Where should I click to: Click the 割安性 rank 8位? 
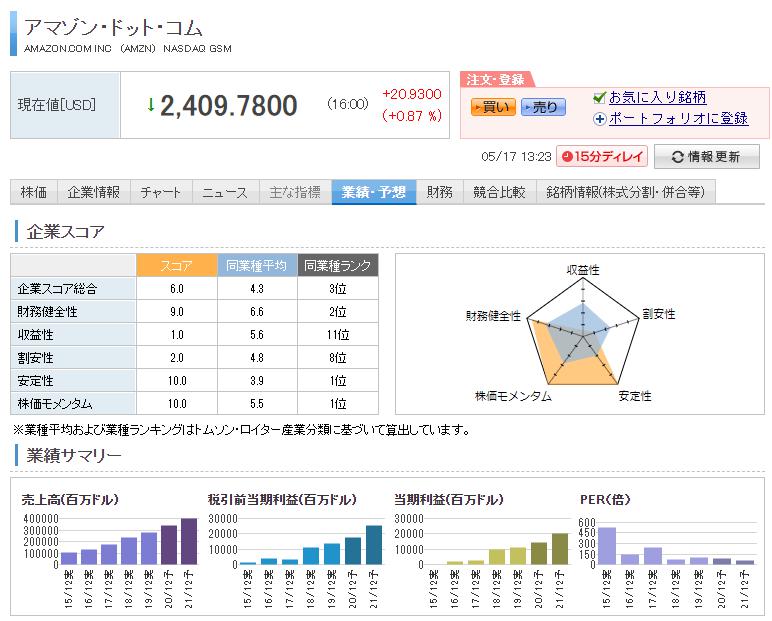click(x=338, y=358)
